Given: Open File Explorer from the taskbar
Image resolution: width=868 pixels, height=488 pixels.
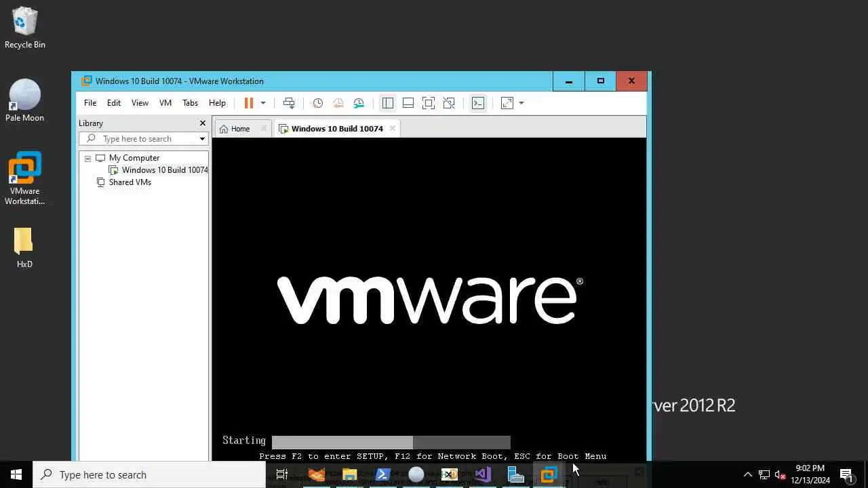Looking at the screenshot, I should (349, 474).
